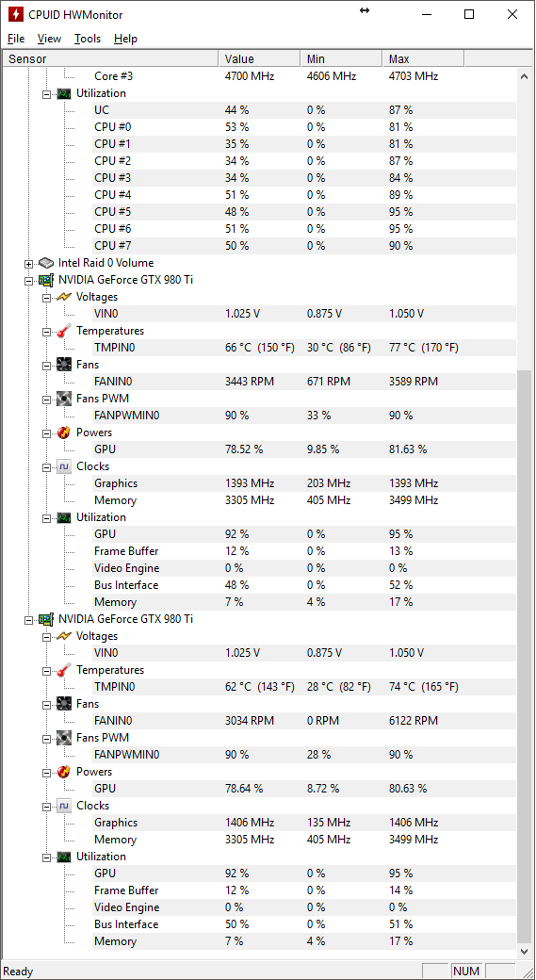Click the Fans PWM icon under second GPU
This screenshot has width=536, height=980.
tap(64, 738)
